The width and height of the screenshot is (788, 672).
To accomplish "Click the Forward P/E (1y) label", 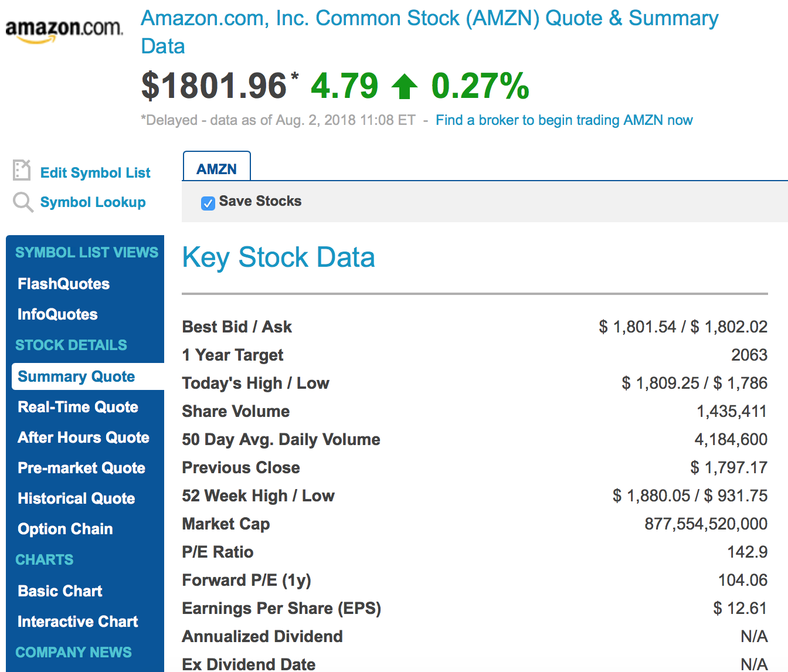I will click(247, 580).
